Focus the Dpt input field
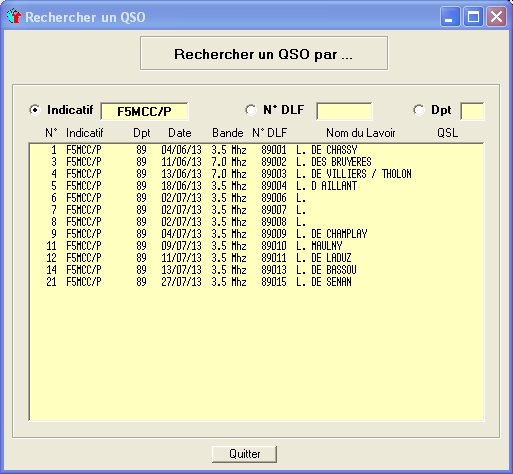 coord(472,111)
